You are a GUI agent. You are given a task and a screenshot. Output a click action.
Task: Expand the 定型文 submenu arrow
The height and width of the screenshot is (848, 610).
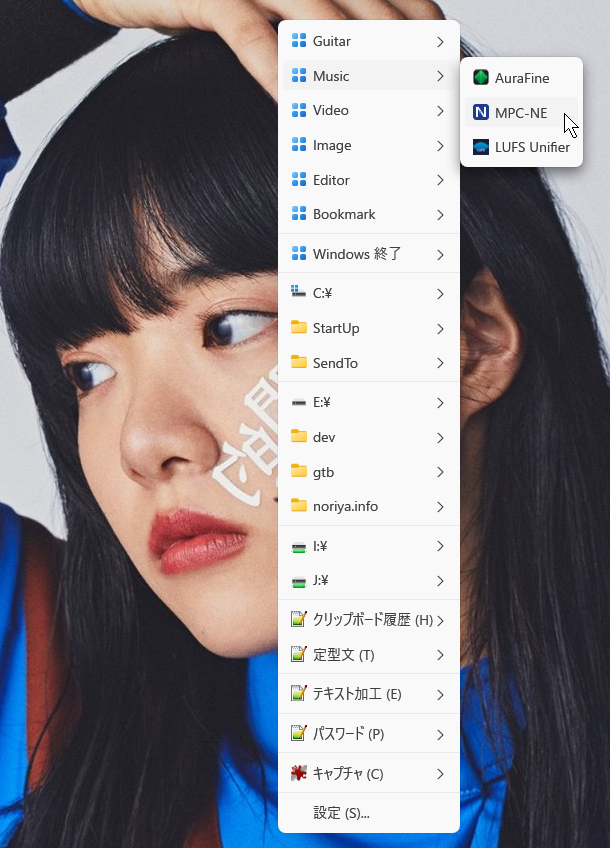click(440, 655)
